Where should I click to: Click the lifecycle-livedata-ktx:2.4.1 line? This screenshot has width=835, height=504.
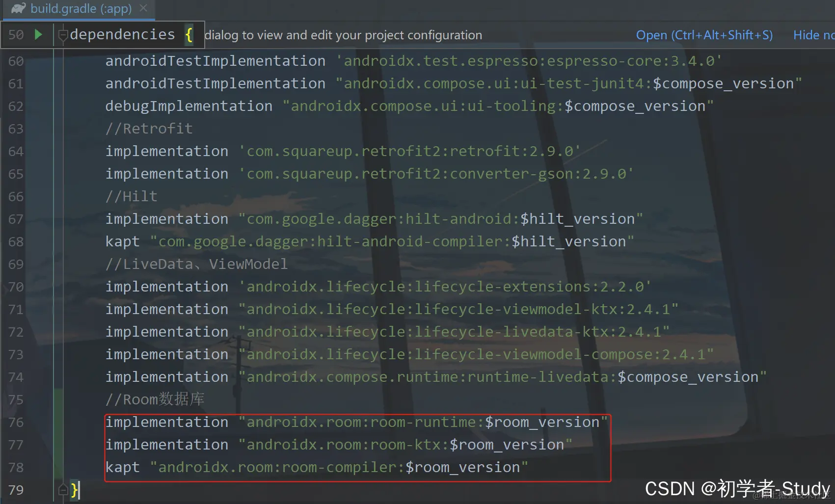(387, 332)
